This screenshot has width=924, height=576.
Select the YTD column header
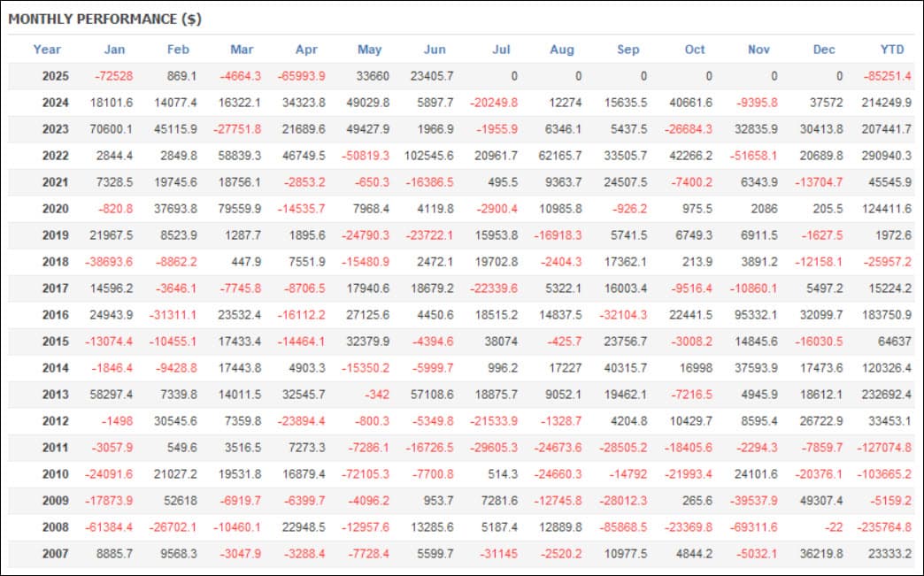point(892,50)
